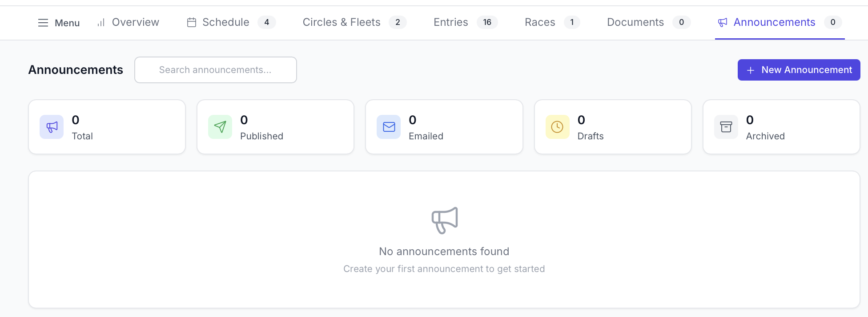Switch to the Documents tab
The width and height of the screenshot is (868, 317).
635,22
